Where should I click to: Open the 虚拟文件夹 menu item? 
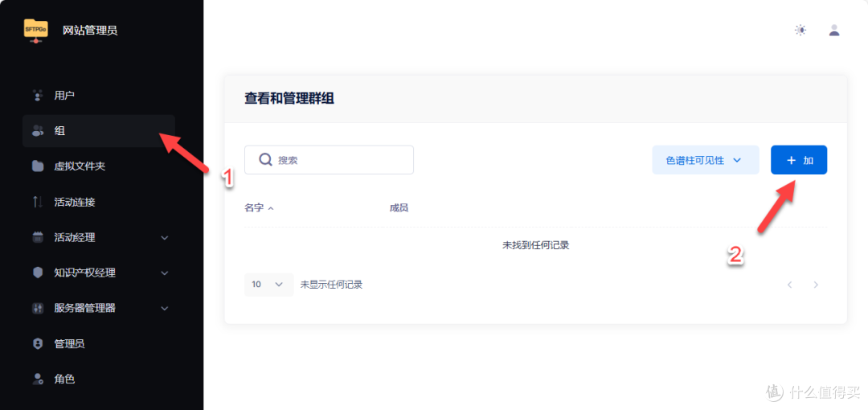(x=99, y=166)
